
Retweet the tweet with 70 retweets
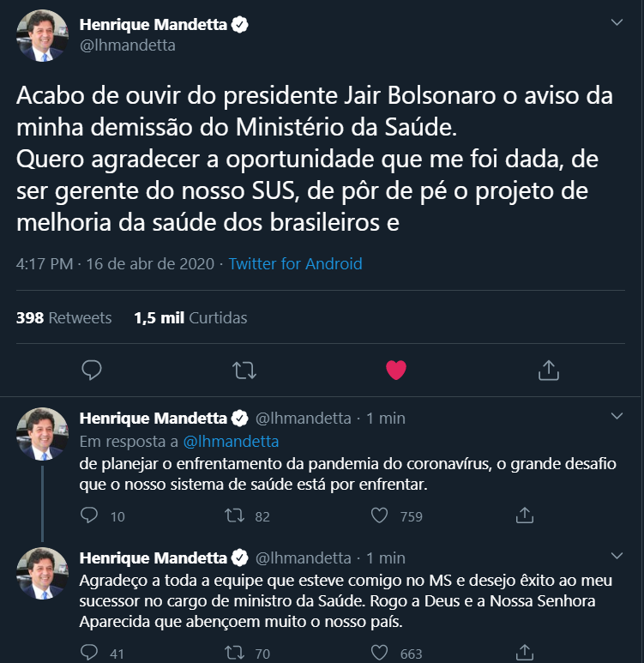(233, 653)
